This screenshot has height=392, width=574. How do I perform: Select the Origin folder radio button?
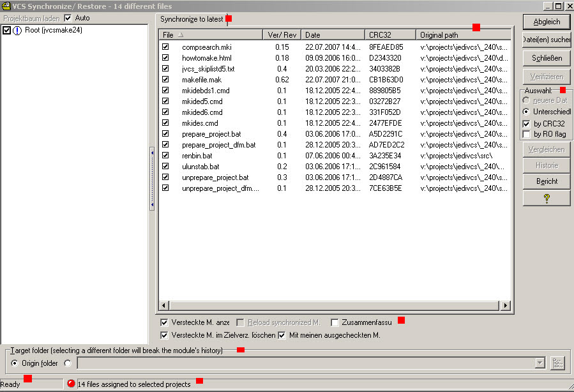(15, 363)
